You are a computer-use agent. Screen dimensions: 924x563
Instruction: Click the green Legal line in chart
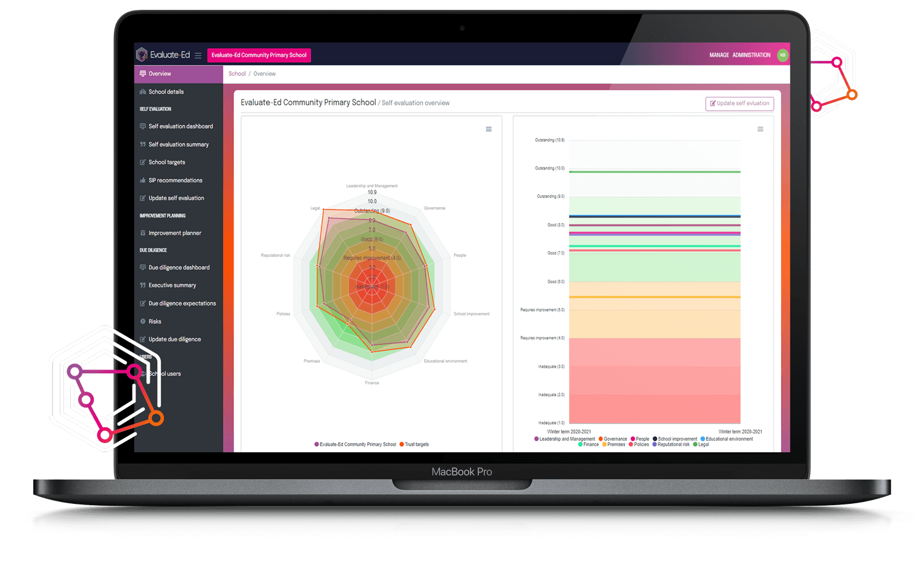(654, 172)
